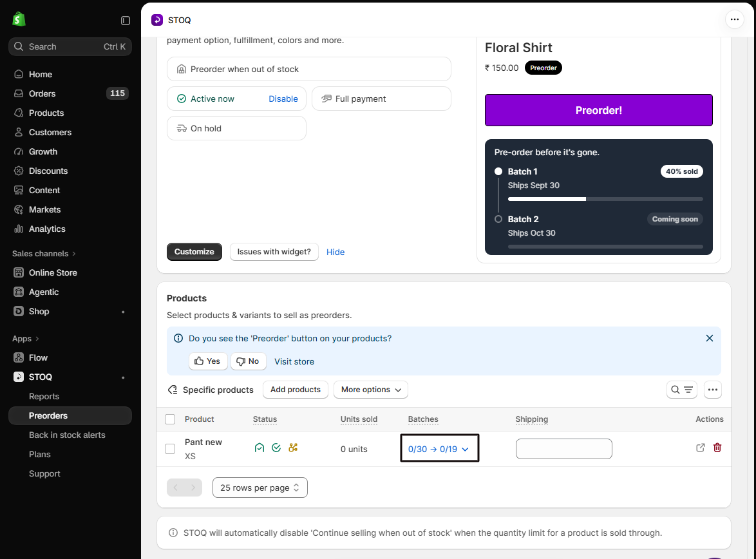Expand the More options dropdown

coord(371,390)
